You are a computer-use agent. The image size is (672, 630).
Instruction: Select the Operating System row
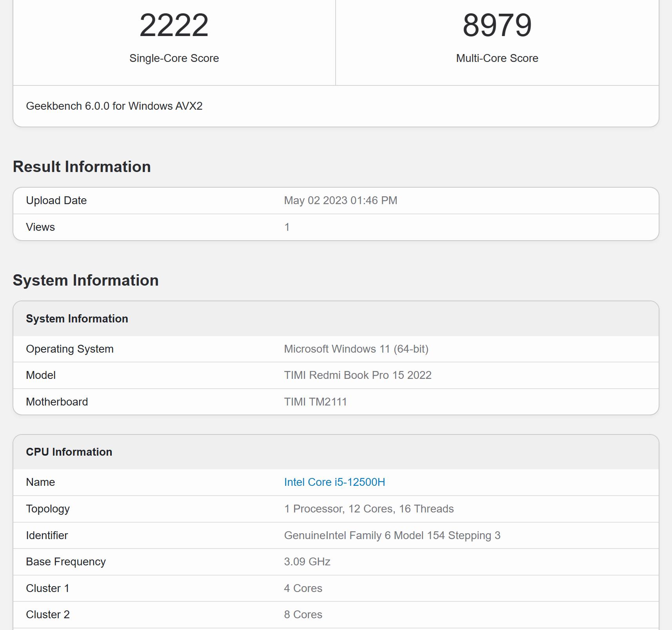70,348
